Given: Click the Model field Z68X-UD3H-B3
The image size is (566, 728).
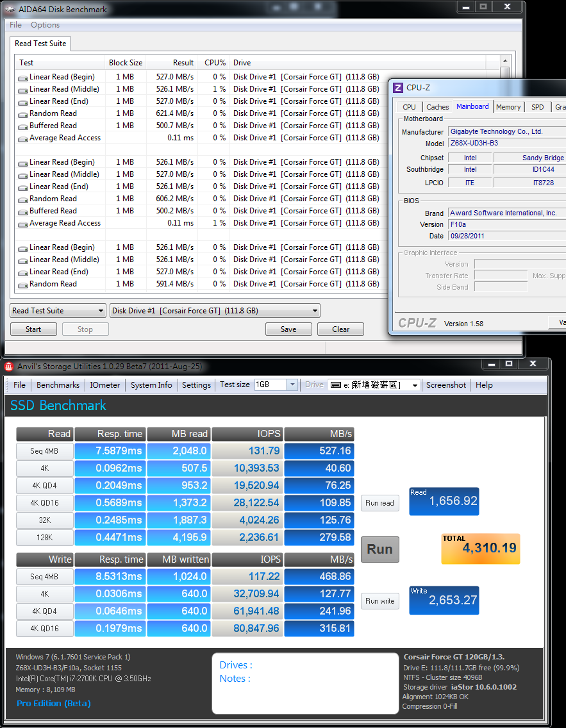Looking at the screenshot, I should (x=507, y=144).
